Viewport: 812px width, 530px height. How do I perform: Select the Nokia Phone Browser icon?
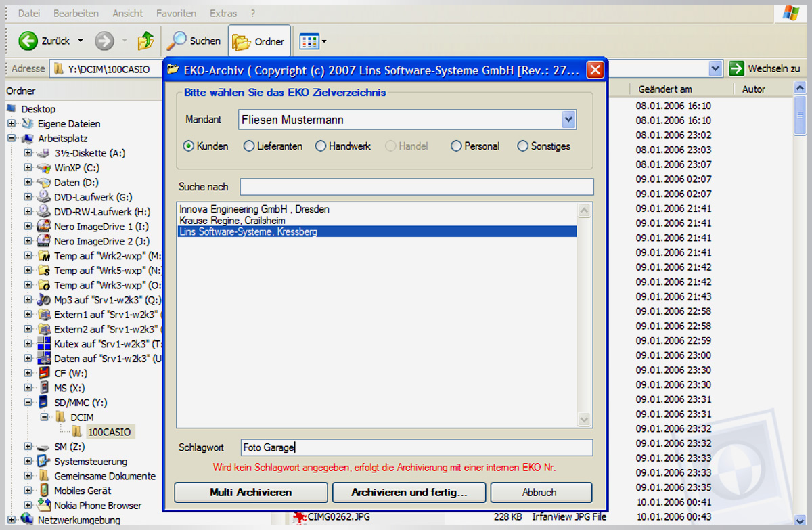[x=44, y=505]
